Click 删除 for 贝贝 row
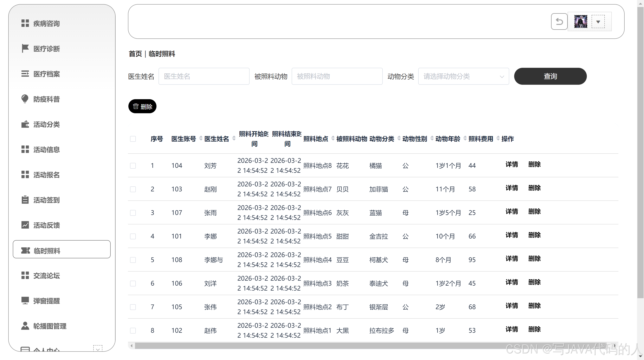644x360 pixels. 535,188
